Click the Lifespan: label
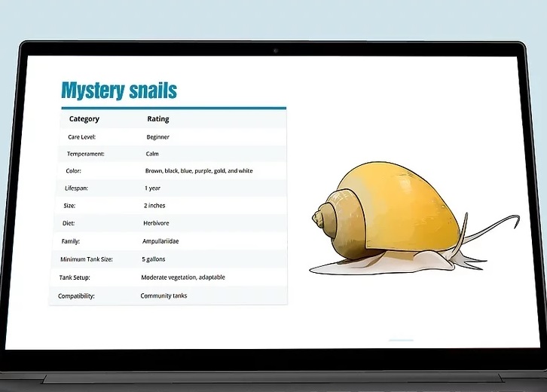The height and width of the screenshot is (392, 547). 76,188
